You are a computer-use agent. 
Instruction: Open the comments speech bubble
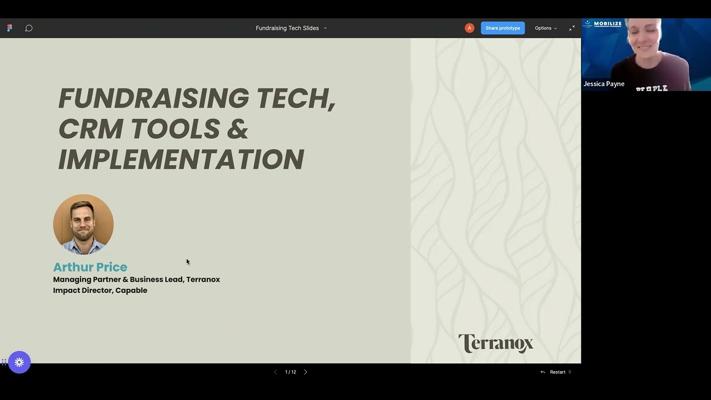(29, 28)
